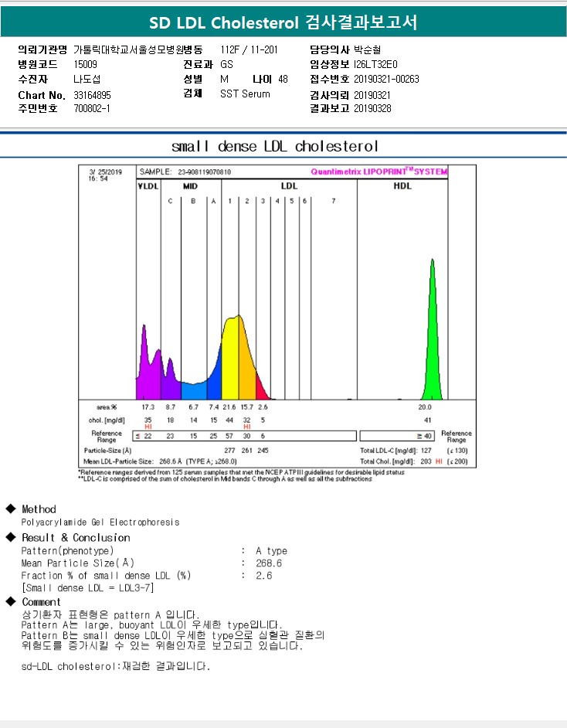The image size is (567, 728).
Task: Click the Mean Particle Size value 268.6
Action: click(x=269, y=563)
